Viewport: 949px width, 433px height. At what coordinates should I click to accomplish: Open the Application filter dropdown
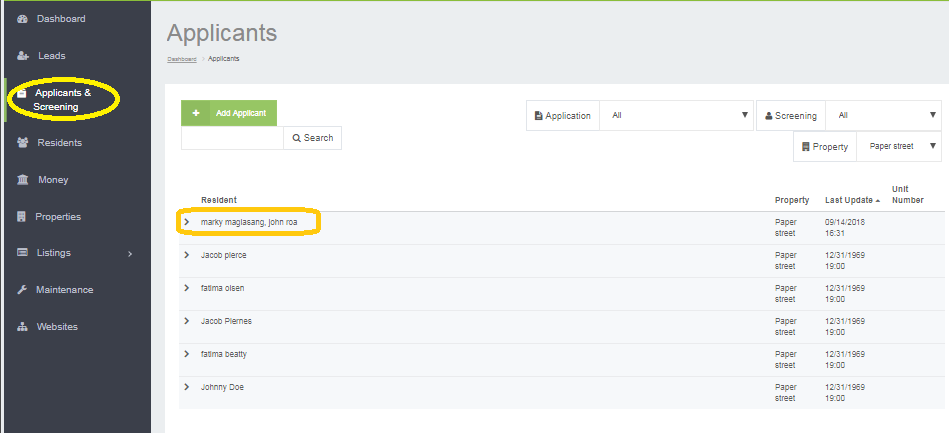(x=678, y=116)
